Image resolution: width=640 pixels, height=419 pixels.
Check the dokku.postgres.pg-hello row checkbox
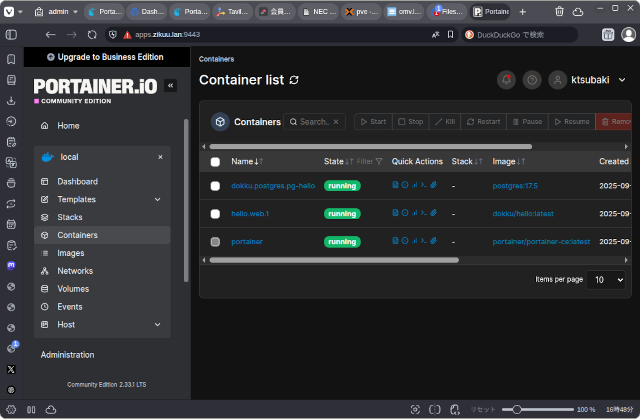[215, 186]
